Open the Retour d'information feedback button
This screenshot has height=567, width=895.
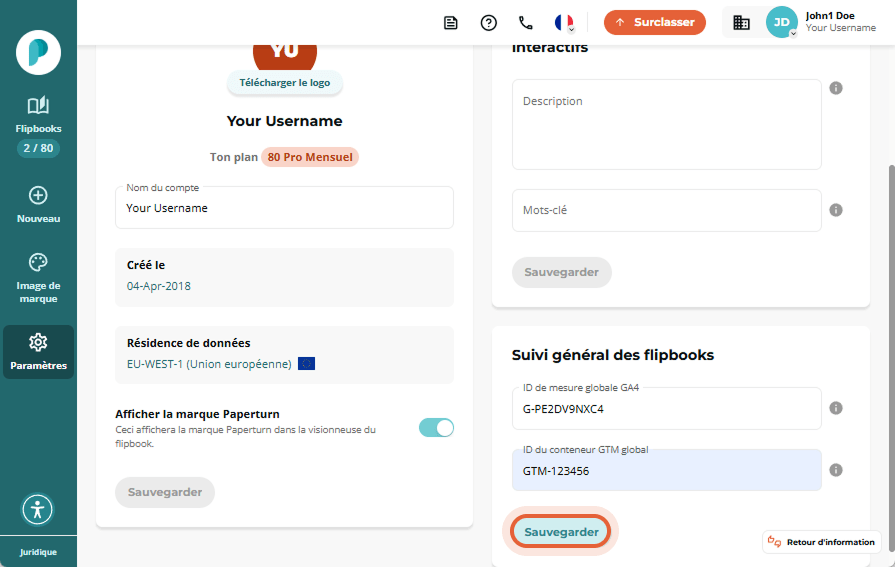tap(821, 542)
